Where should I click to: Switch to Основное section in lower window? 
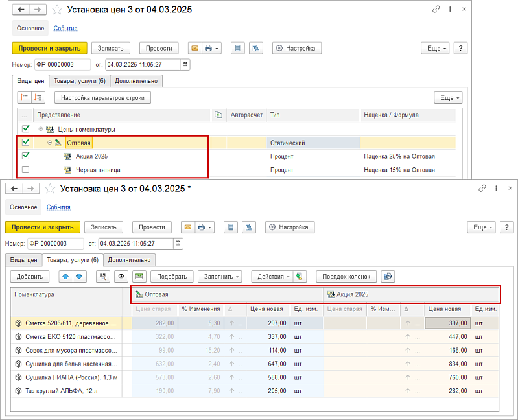[x=23, y=207]
